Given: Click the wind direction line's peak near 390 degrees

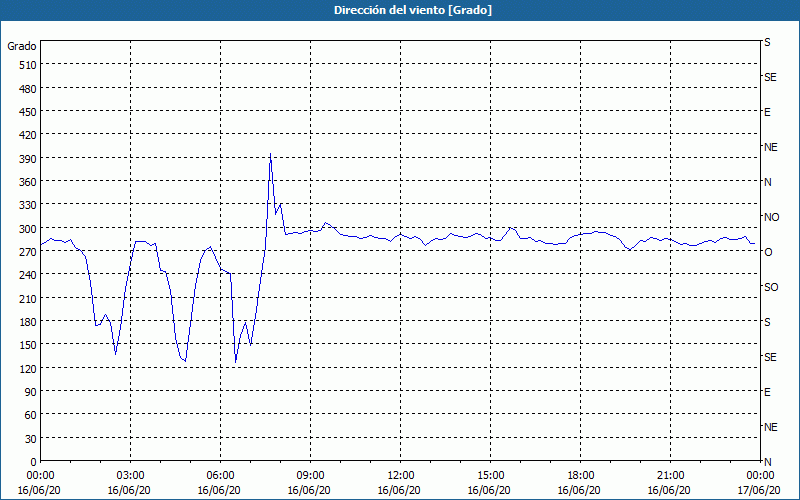Looking at the screenshot, I should pyautogui.click(x=270, y=154).
